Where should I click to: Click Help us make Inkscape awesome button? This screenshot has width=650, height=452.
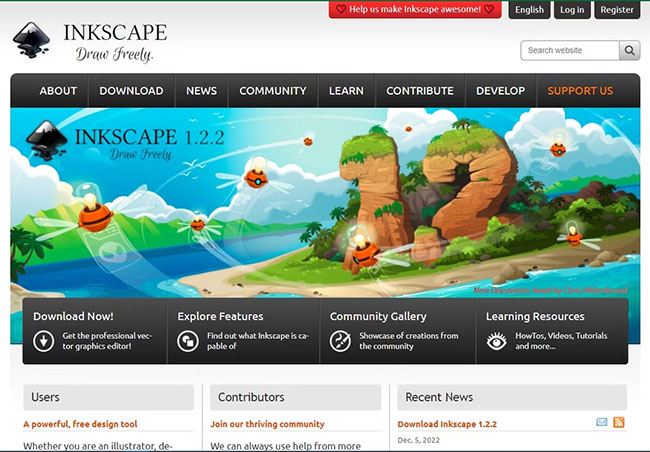pyautogui.click(x=415, y=9)
